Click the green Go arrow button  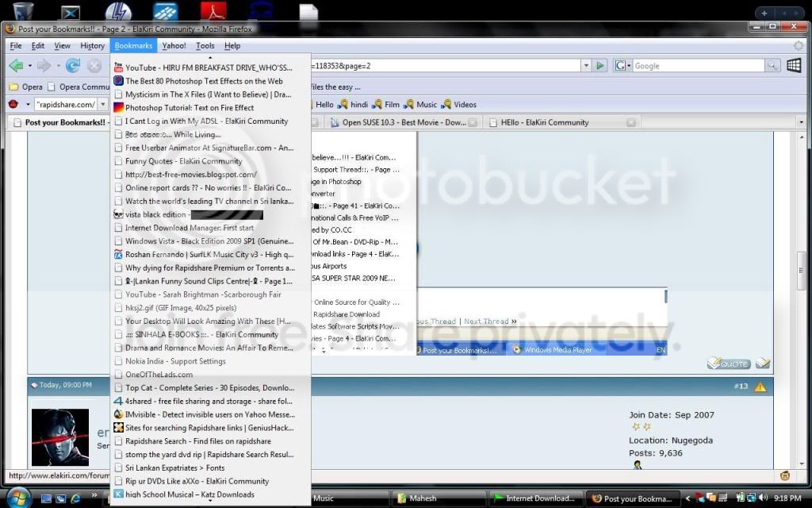599,65
